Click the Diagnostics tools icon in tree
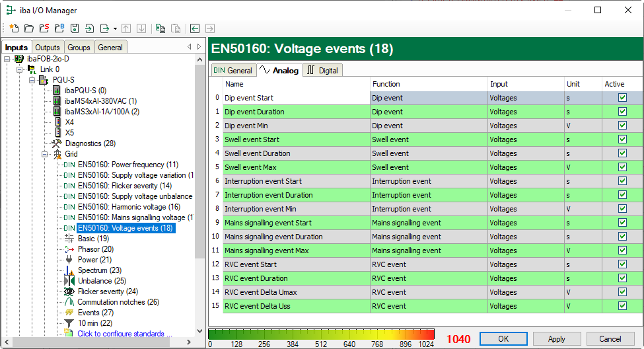Screen dimensions: 644x349 (57, 143)
